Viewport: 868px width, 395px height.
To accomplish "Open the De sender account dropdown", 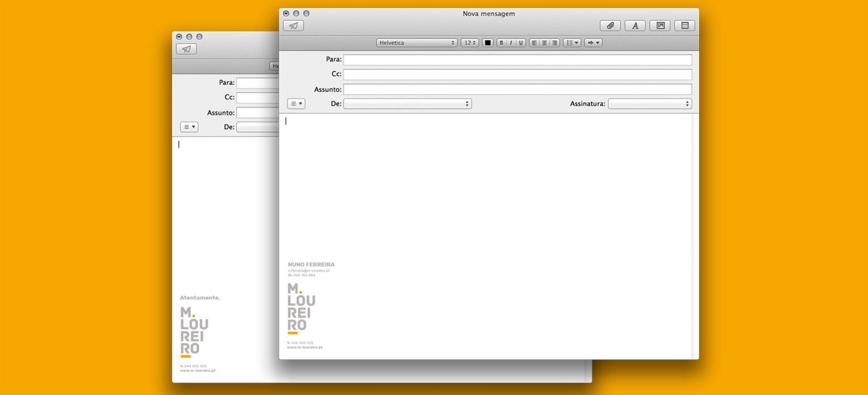I will pyautogui.click(x=407, y=104).
